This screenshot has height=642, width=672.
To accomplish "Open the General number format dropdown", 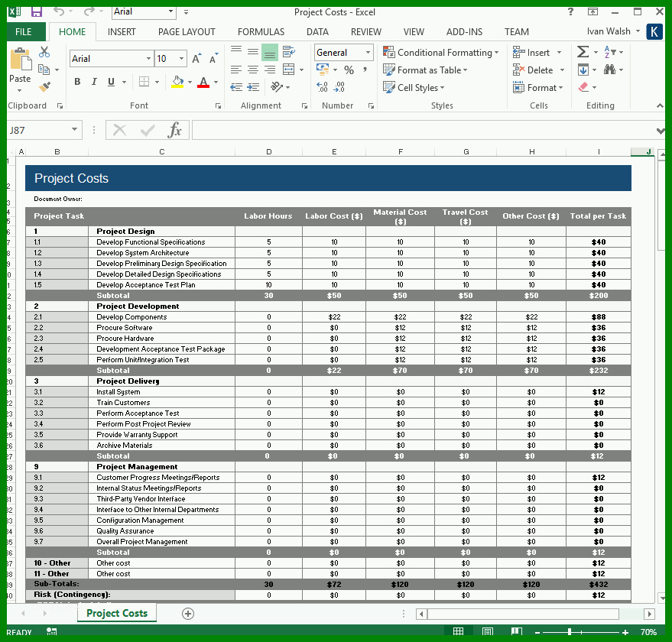I will point(368,52).
